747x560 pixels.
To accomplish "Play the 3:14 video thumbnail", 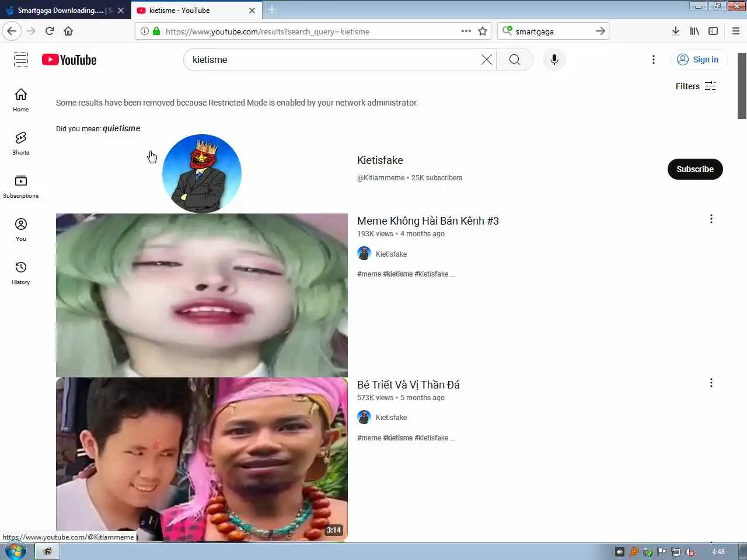I will [x=202, y=459].
